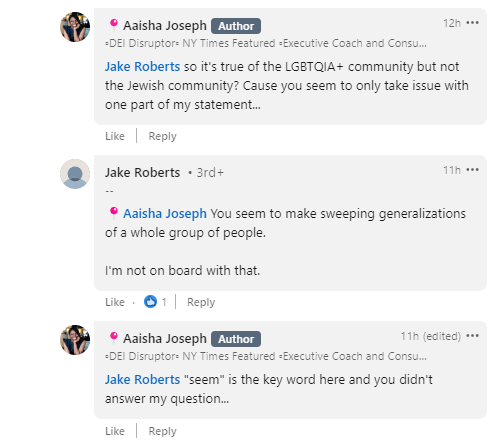Open the Jake Roberts mention in first comment
Viewport: 498px width, 446px height.
click(142, 67)
